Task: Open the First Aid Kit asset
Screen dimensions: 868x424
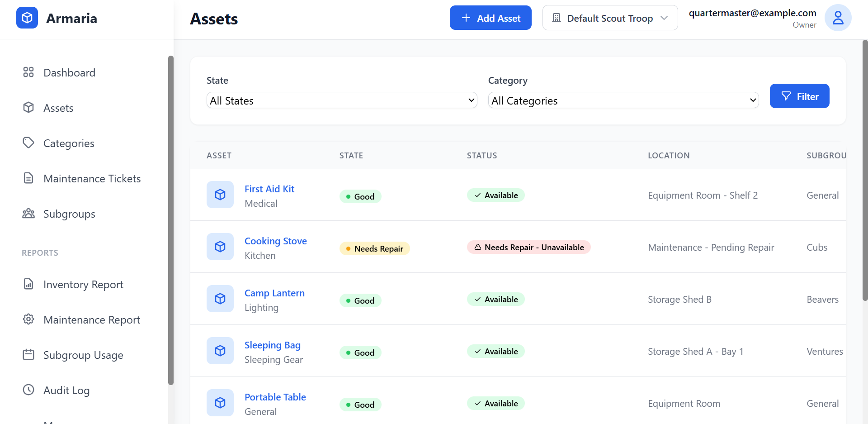Action: (269, 189)
